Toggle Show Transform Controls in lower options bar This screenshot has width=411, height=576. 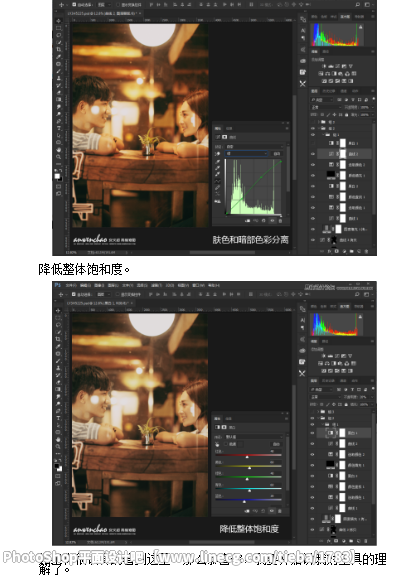pyautogui.click(x=118, y=294)
